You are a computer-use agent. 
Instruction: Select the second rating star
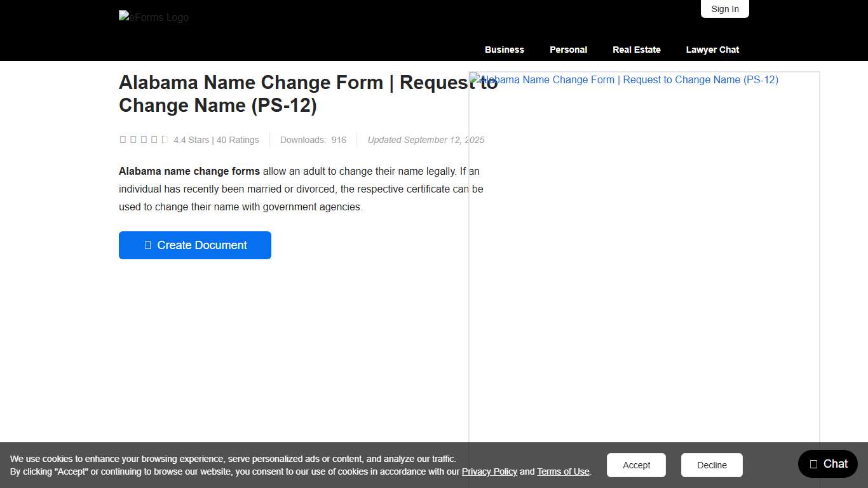(133, 139)
